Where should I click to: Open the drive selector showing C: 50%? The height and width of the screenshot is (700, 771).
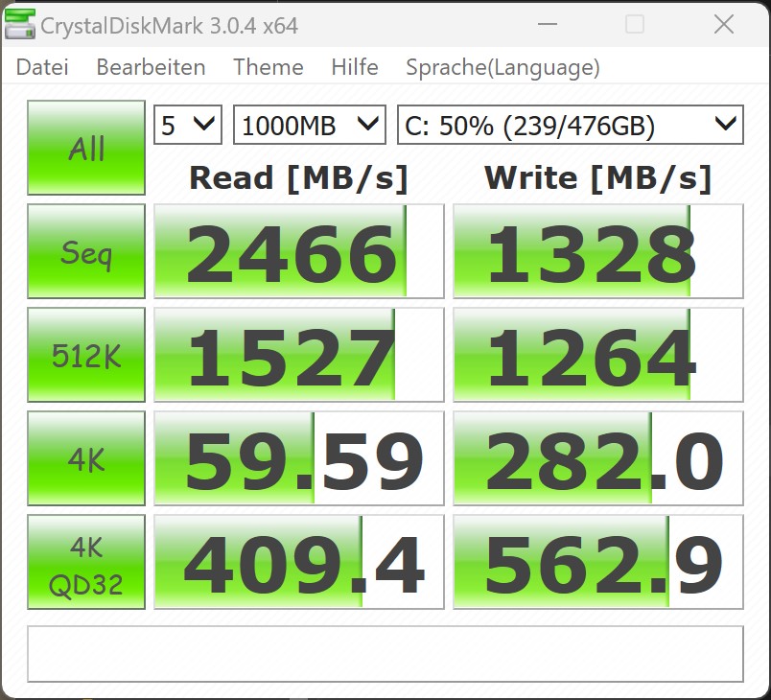pos(571,125)
